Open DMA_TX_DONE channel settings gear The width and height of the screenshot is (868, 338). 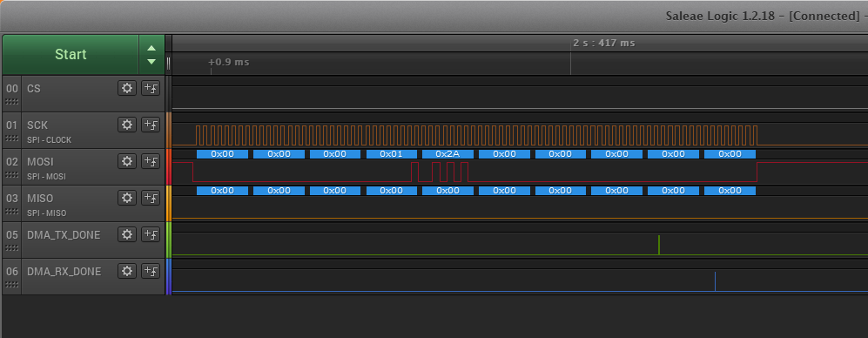127,234
